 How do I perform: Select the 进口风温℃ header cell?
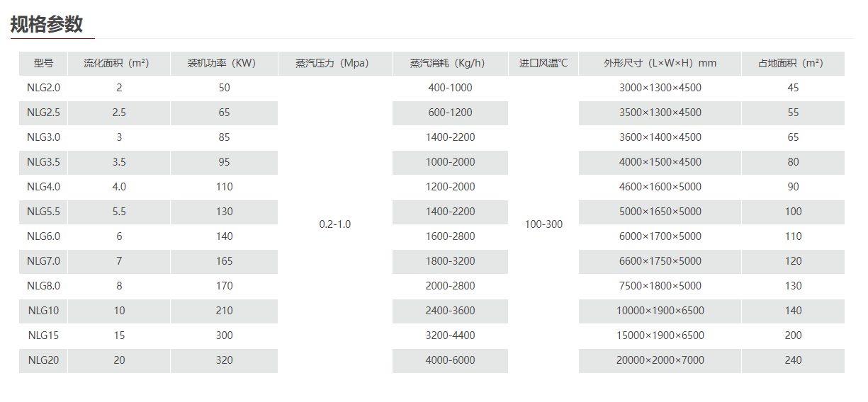click(x=543, y=63)
